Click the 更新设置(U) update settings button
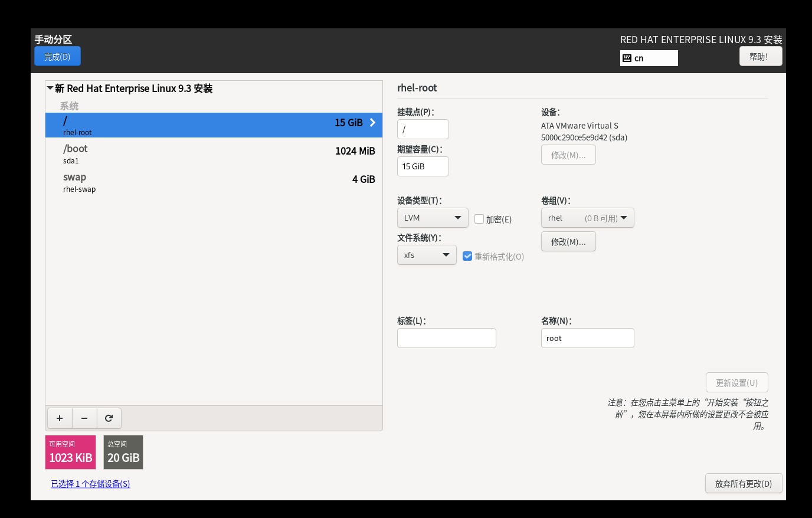The width and height of the screenshot is (812, 518). point(736,382)
